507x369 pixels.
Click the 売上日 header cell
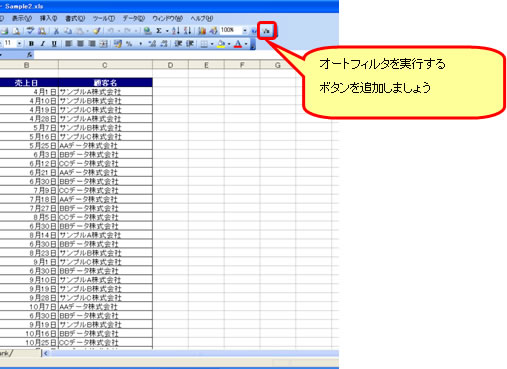[x=29, y=83]
